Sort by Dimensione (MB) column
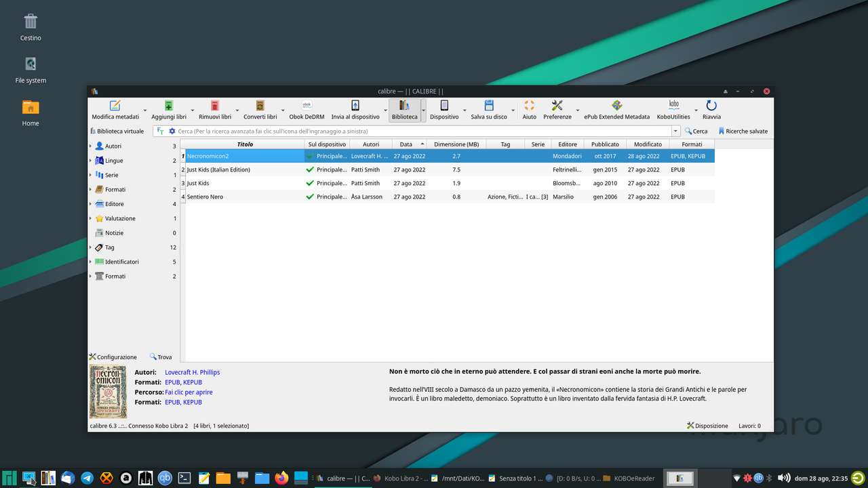Viewport: 868px width, 488px height. 456,144
